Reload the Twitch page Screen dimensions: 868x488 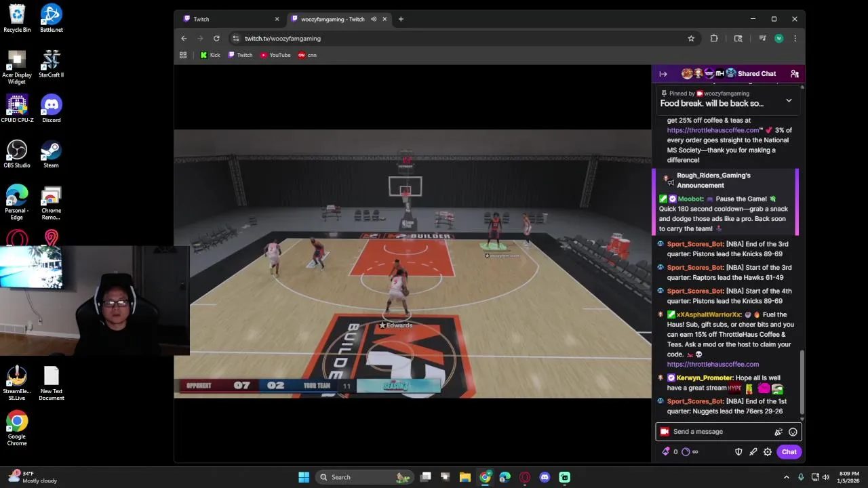216,39
